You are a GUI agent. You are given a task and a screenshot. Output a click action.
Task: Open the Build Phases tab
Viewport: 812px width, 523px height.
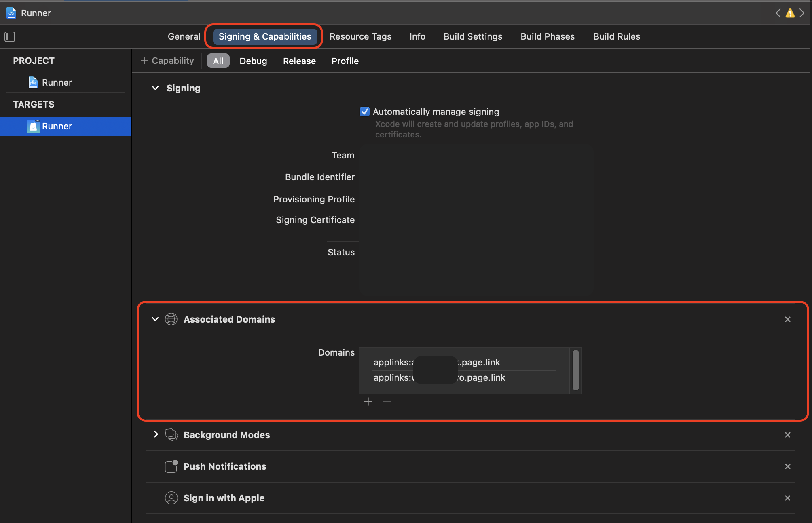pyautogui.click(x=548, y=36)
